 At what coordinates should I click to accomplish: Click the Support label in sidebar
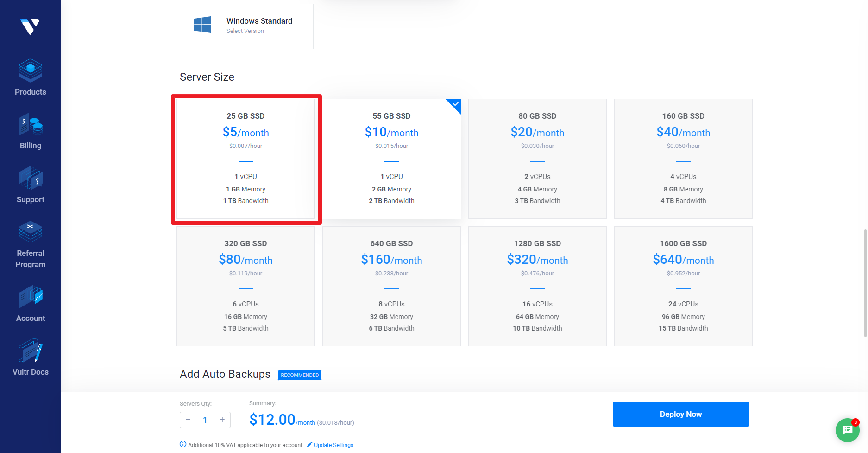[31, 199]
